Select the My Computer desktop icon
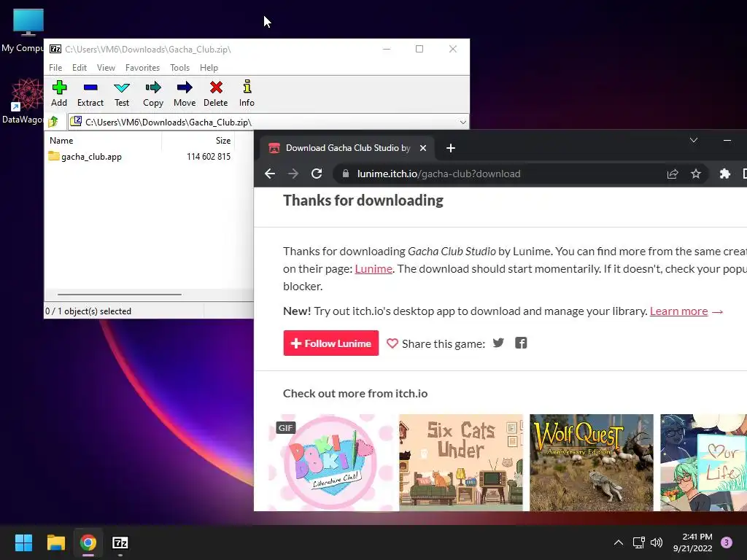 24,31
